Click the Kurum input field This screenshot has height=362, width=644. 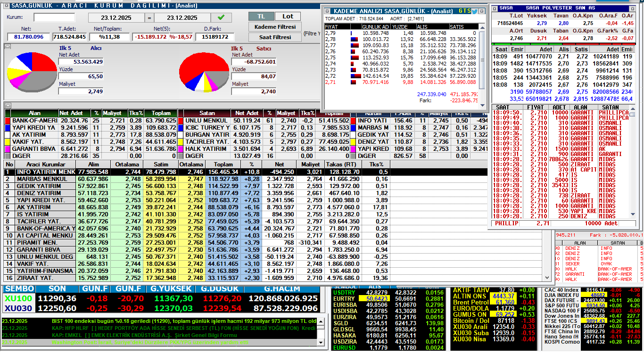point(54,17)
